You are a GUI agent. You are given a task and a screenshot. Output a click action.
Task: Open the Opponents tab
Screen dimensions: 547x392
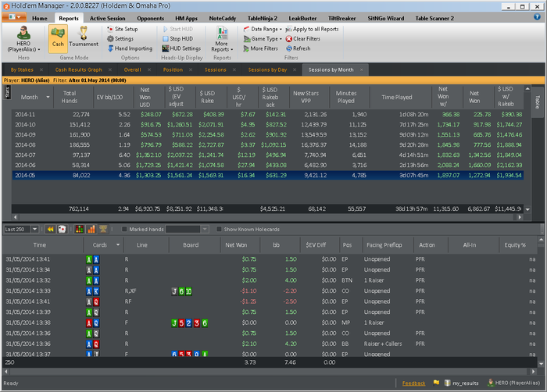tap(150, 18)
